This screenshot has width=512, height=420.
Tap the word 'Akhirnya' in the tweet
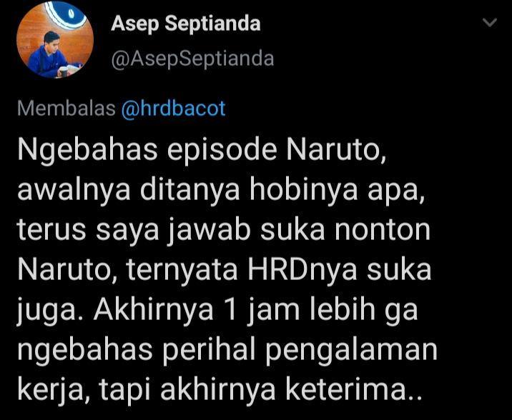(x=154, y=310)
